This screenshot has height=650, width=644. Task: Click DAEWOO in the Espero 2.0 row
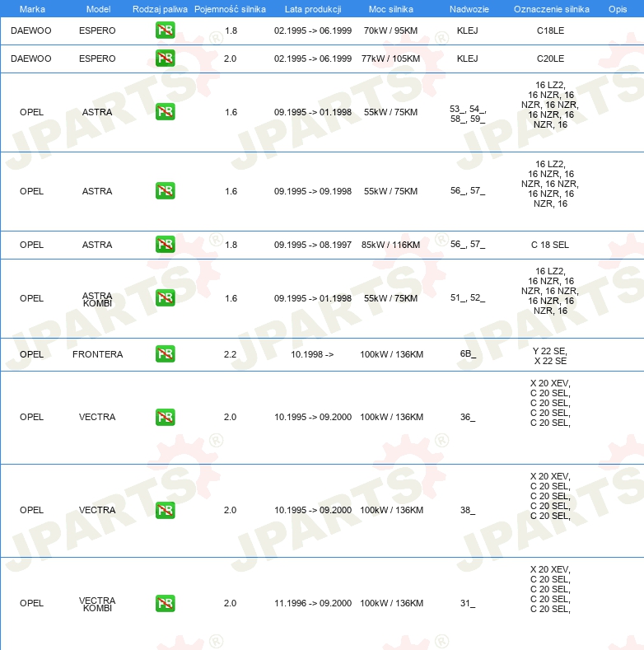point(31,58)
